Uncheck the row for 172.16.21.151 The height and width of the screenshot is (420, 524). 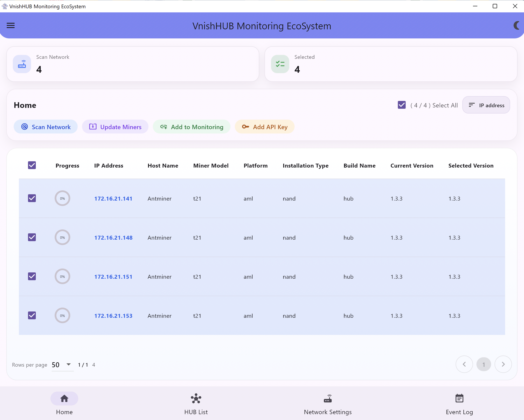tap(32, 276)
